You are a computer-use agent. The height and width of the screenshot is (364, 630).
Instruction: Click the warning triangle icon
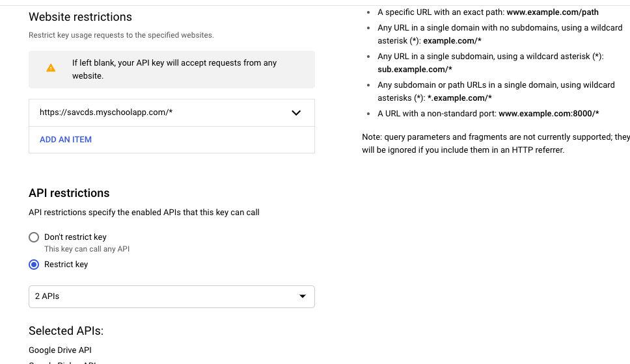pyautogui.click(x=51, y=68)
